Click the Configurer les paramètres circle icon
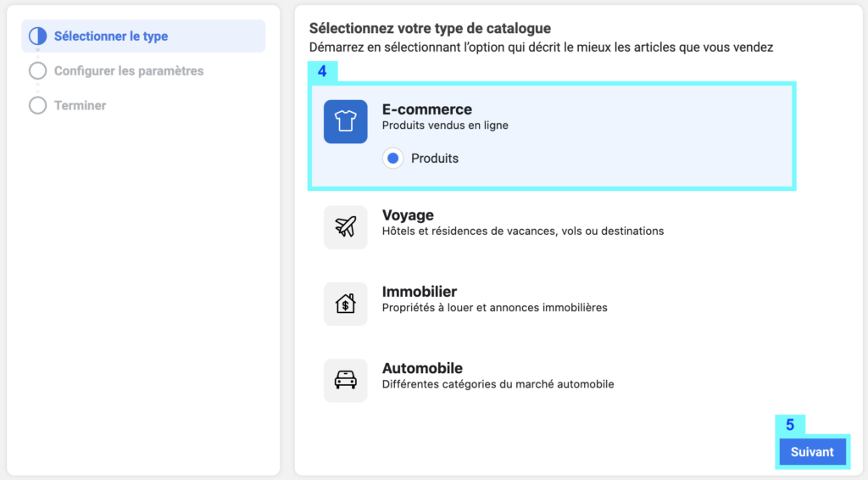Screen dimensions: 868x480 coord(37,71)
